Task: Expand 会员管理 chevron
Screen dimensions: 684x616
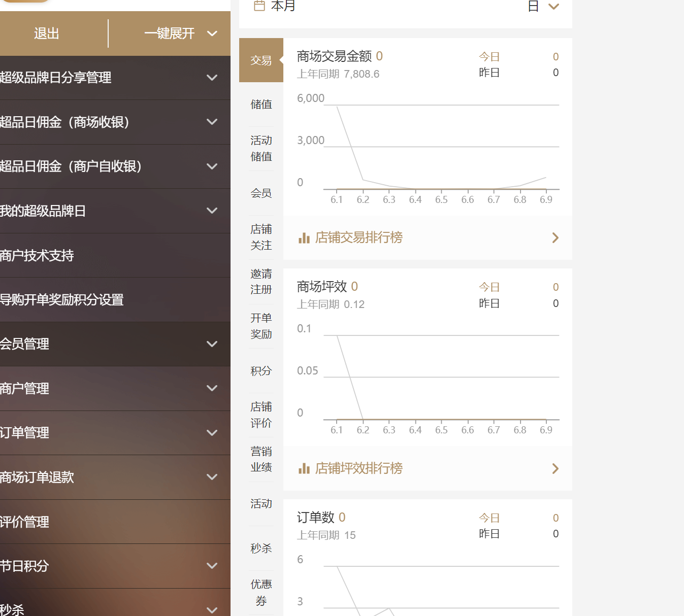Action: [212, 344]
